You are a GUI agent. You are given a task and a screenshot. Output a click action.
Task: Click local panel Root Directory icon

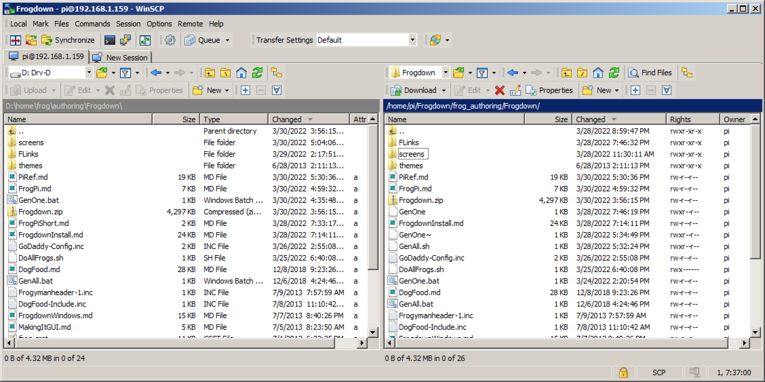pos(225,73)
